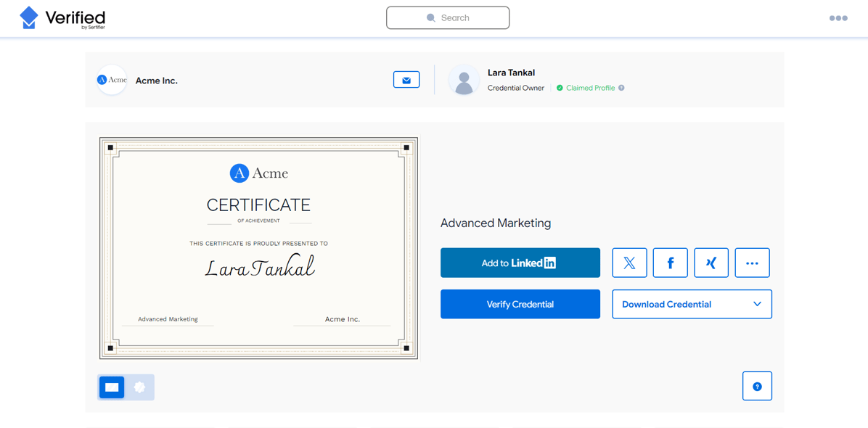
Task: Click the email envelope icon beside Acme Inc.
Action: (406, 80)
